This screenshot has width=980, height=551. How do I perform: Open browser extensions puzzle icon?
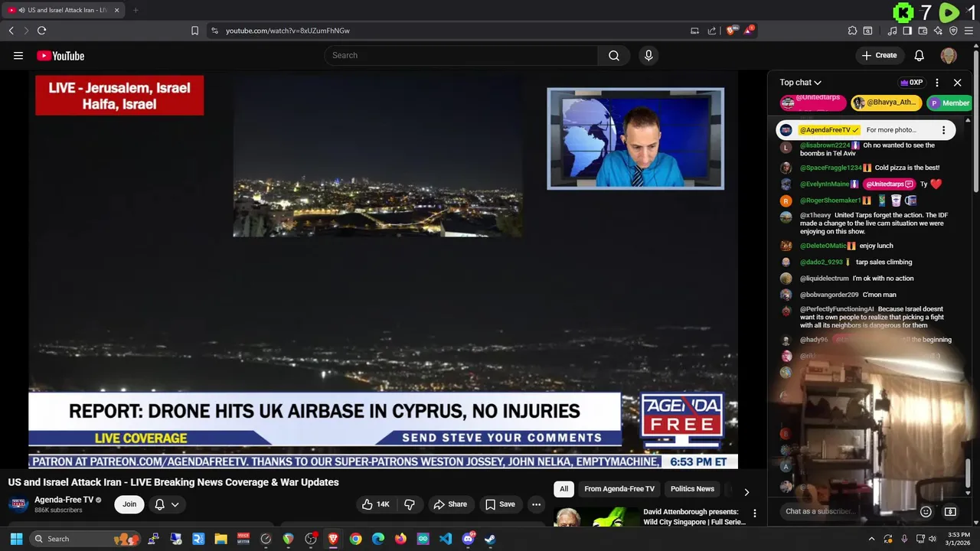coord(852,31)
